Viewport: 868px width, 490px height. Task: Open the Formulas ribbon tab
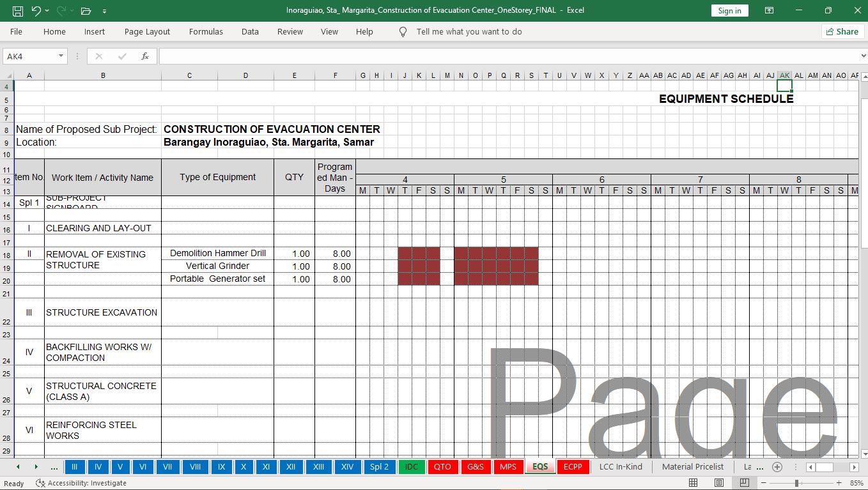click(206, 32)
